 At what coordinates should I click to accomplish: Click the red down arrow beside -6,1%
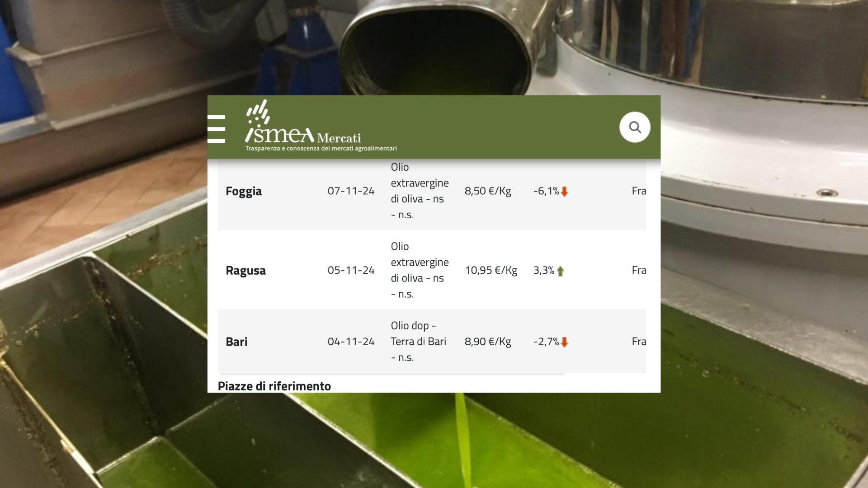pos(564,192)
